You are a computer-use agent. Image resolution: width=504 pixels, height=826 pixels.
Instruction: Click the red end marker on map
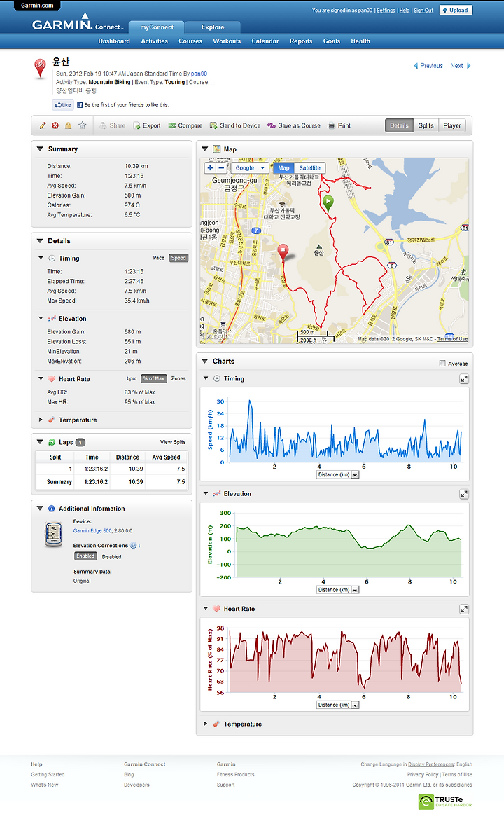tap(283, 252)
